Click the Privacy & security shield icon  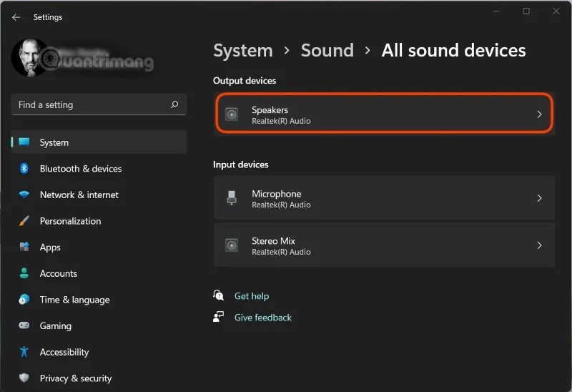pyautogui.click(x=24, y=378)
